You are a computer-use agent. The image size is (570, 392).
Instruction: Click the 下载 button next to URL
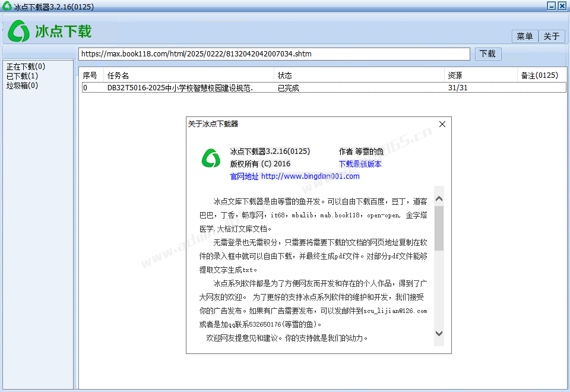pyautogui.click(x=488, y=54)
